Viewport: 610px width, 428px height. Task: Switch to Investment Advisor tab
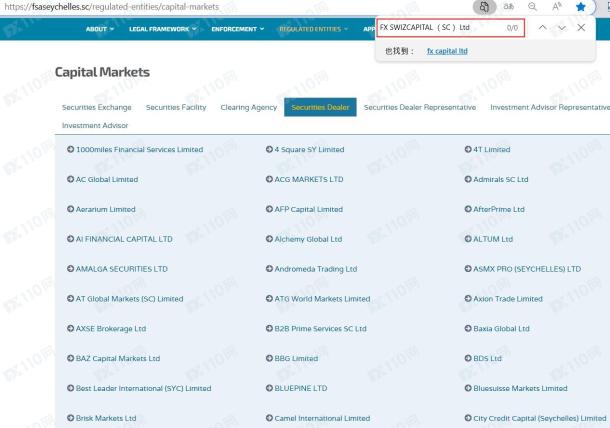coord(95,125)
